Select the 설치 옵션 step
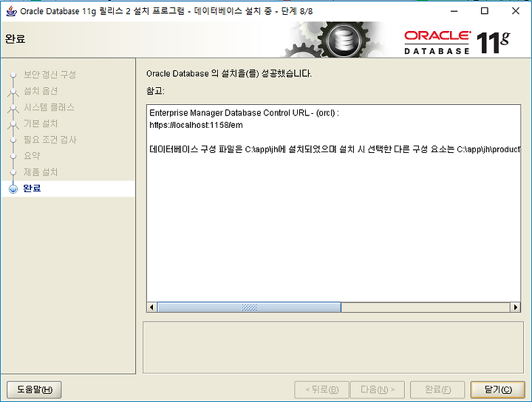Viewport: 532px width, 402px height. (x=41, y=91)
